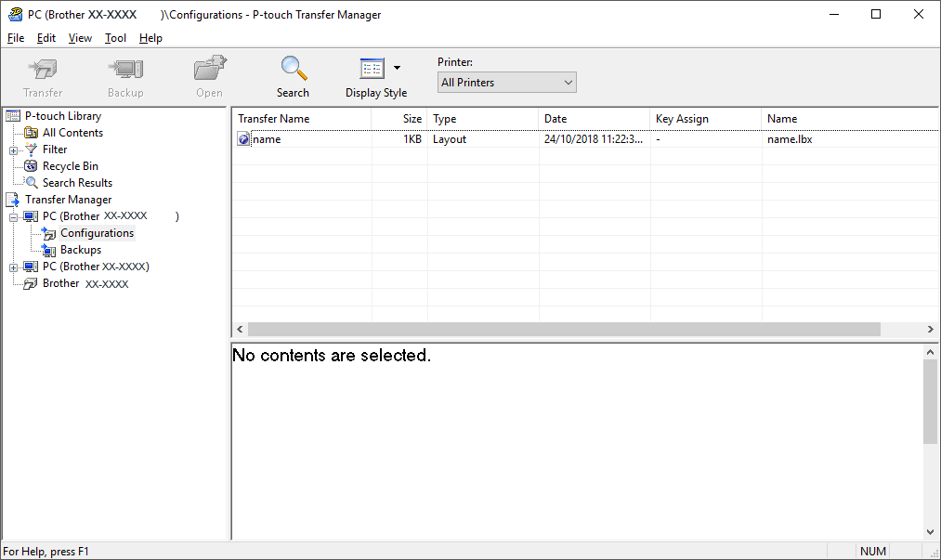
Task: Click the preview pane scroll down arrow
Action: coord(930,532)
